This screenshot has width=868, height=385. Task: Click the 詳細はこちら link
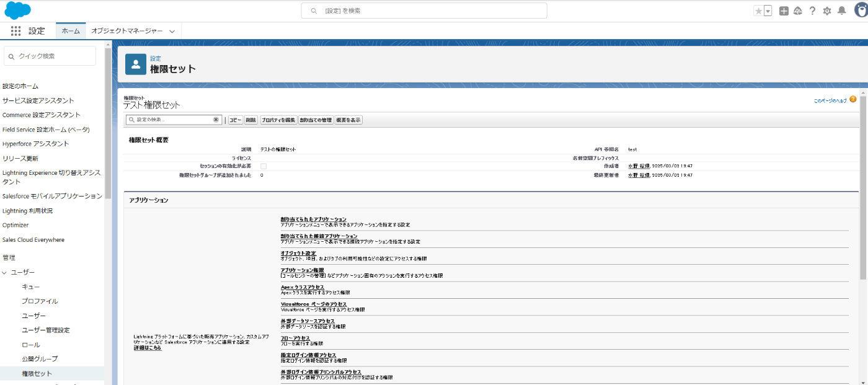(x=148, y=348)
